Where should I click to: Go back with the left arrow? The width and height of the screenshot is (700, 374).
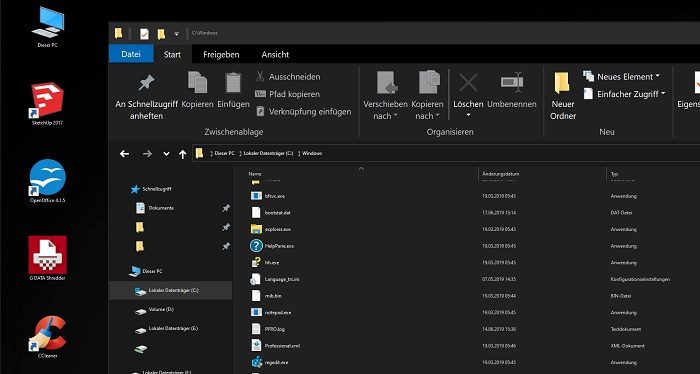(x=125, y=154)
